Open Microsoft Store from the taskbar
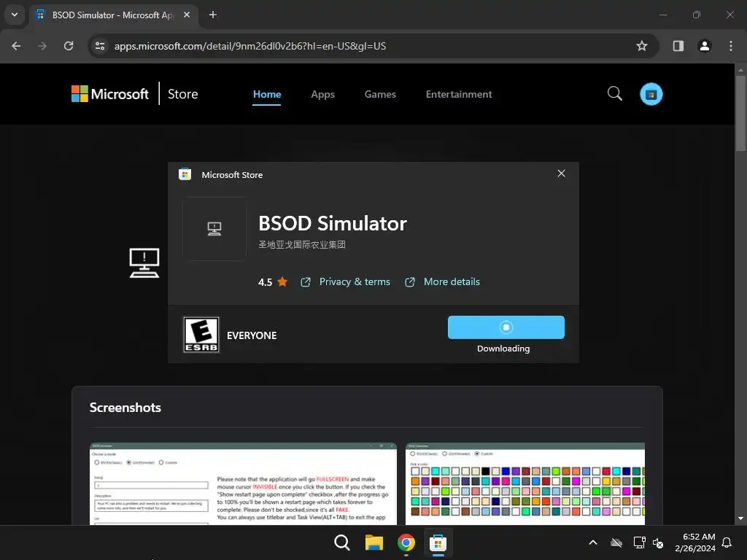Image resolution: width=747 pixels, height=560 pixels. (x=438, y=542)
